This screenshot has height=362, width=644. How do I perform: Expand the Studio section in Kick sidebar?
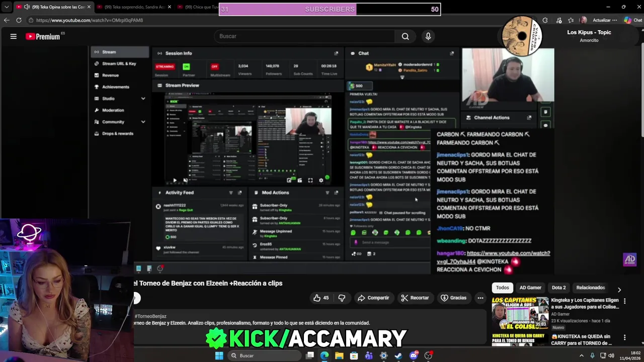(143, 99)
